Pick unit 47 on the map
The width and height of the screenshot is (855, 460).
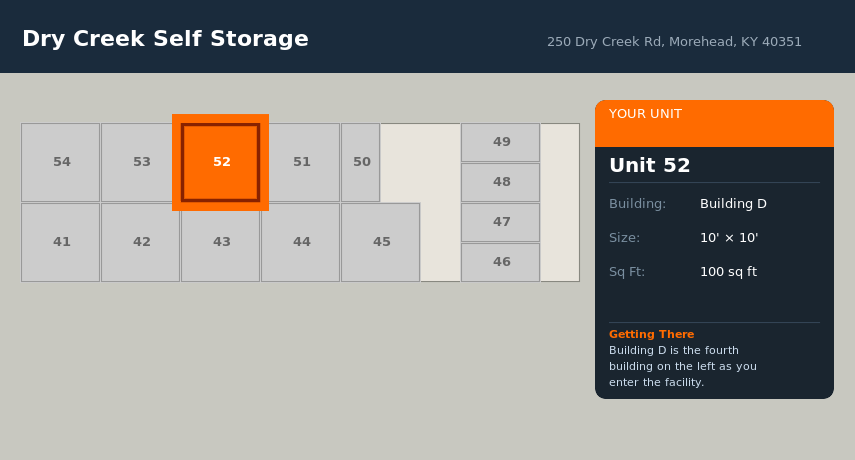pos(501,222)
